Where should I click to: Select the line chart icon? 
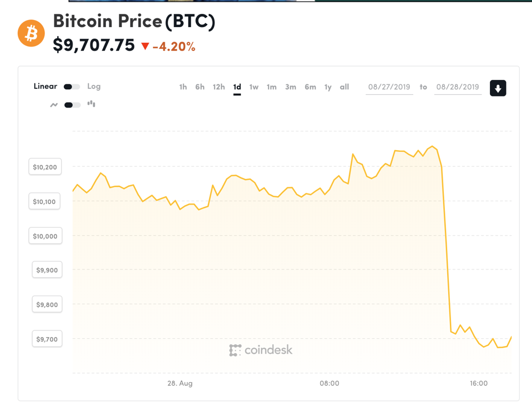53,104
